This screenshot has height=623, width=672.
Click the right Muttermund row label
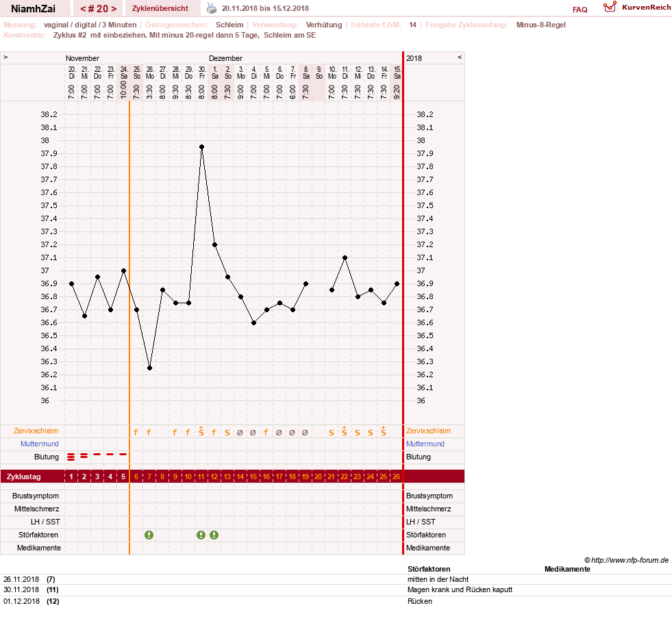[x=425, y=444]
